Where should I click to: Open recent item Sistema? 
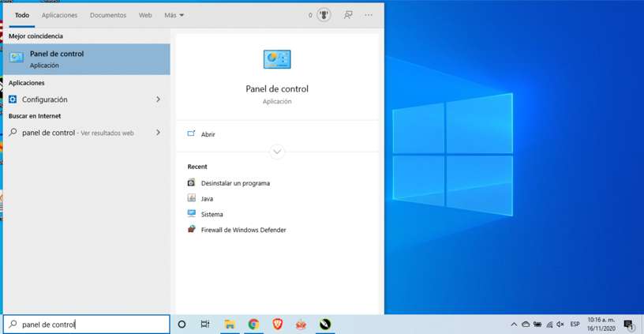tap(212, 215)
